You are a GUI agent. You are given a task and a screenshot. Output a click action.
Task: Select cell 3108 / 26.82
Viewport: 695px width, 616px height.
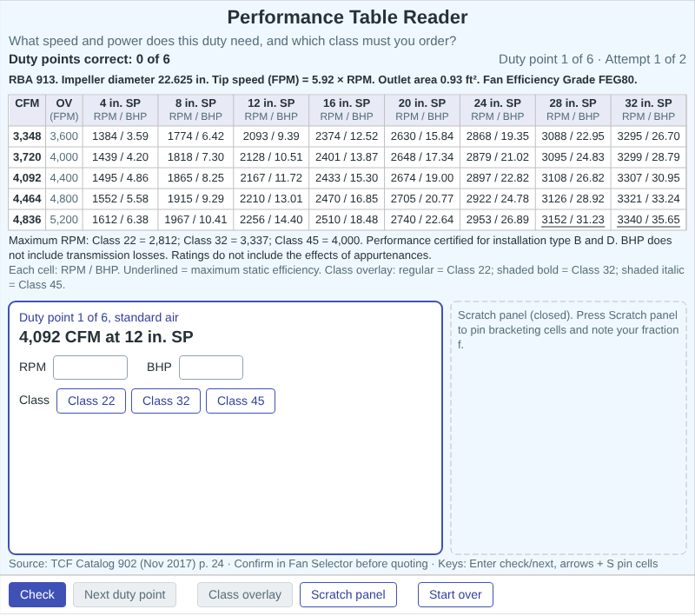click(573, 178)
